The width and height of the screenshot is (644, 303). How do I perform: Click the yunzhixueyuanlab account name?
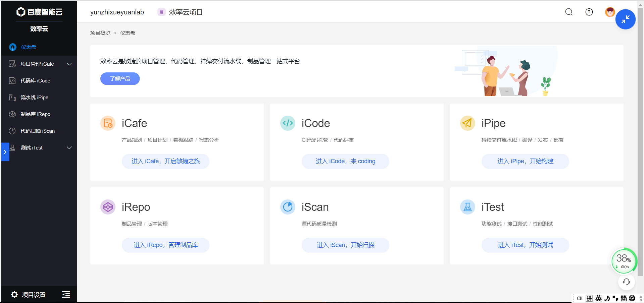(117, 12)
